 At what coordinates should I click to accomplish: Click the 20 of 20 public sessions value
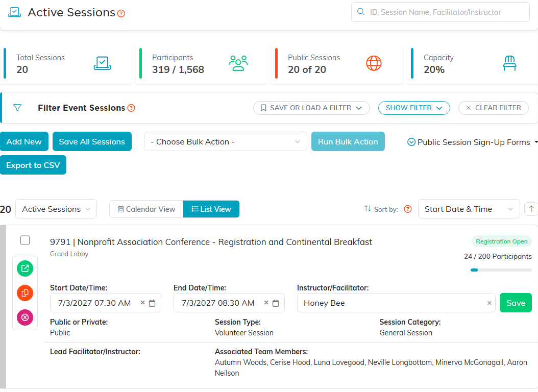point(307,69)
